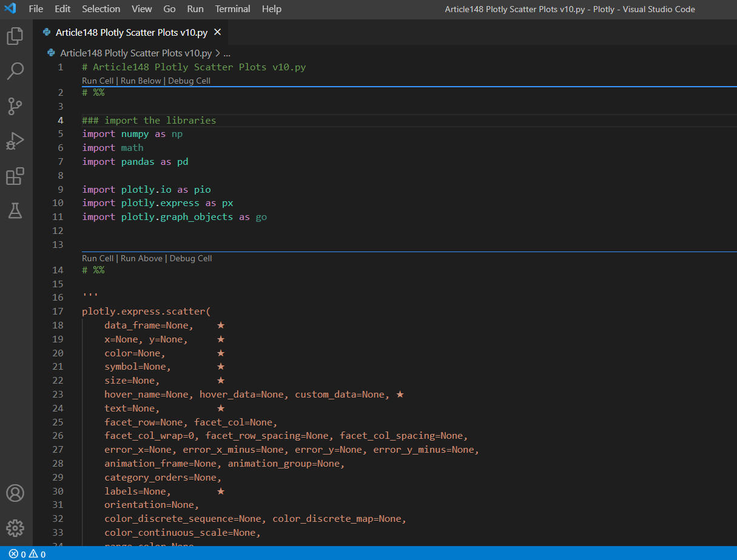Click line number 8 in the gutter
Viewport: 737px width, 560px height.
pyautogui.click(x=61, y=176)
